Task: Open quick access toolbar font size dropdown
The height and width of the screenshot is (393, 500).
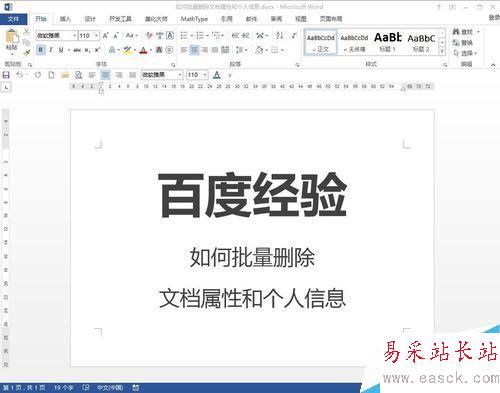Action: tap(205, 75)
